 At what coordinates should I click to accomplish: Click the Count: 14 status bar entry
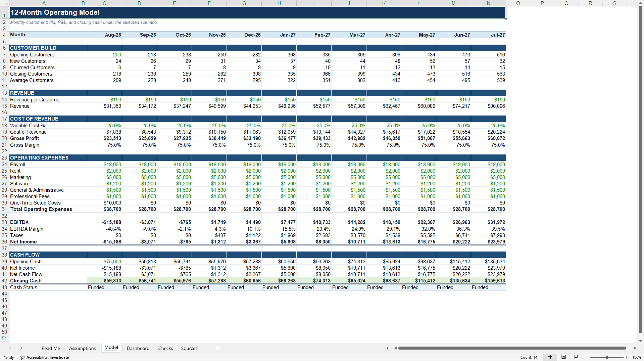click(x=529, y=357)
